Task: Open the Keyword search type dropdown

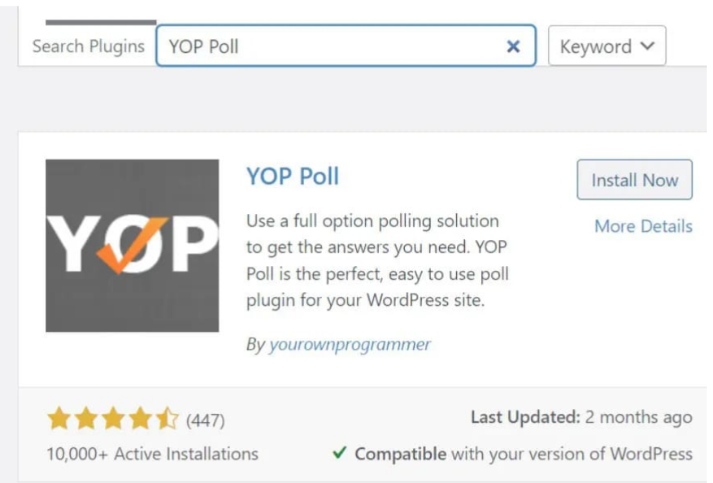Action: pos(607,46)
